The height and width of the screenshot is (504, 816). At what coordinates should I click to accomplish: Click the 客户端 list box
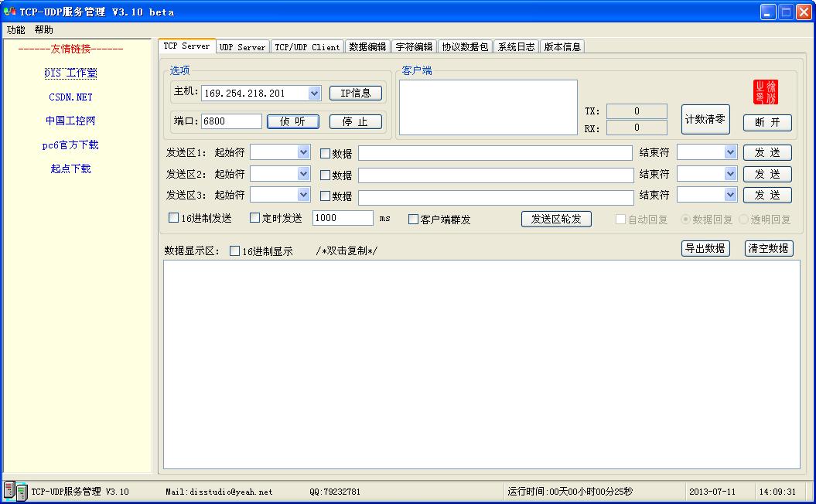[x=488, y=107]
